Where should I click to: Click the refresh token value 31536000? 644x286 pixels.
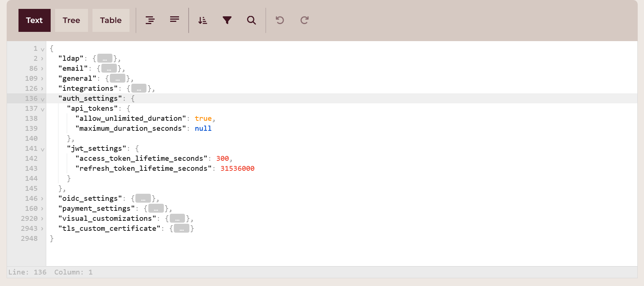click(x=237, y=169)
